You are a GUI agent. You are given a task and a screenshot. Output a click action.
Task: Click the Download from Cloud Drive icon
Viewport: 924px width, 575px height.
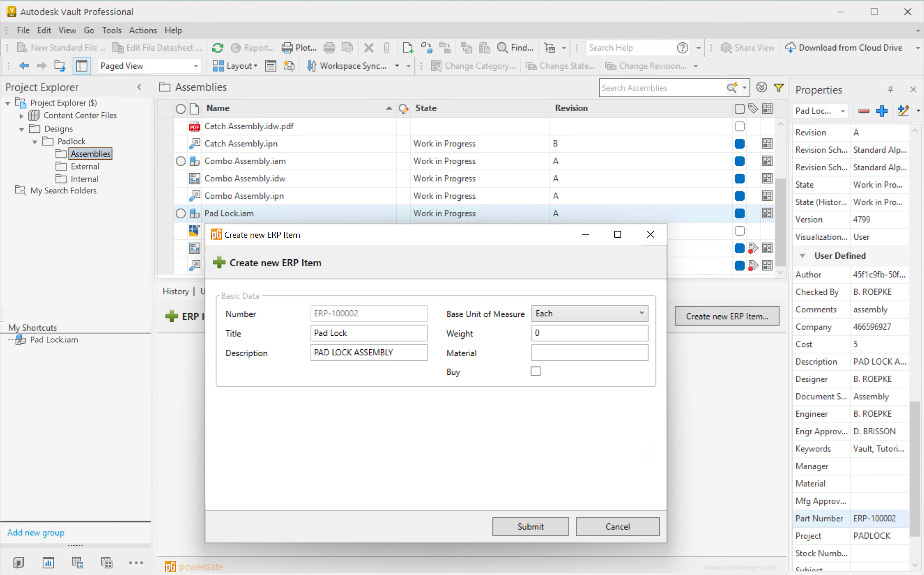(790, 48)
